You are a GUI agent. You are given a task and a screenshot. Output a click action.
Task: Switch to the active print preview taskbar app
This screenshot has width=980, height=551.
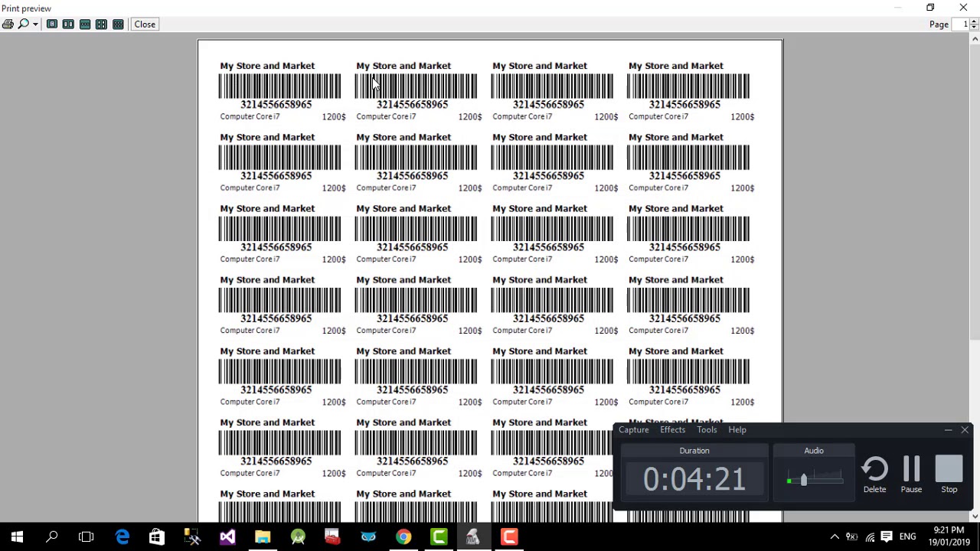[x=473, y=536]
